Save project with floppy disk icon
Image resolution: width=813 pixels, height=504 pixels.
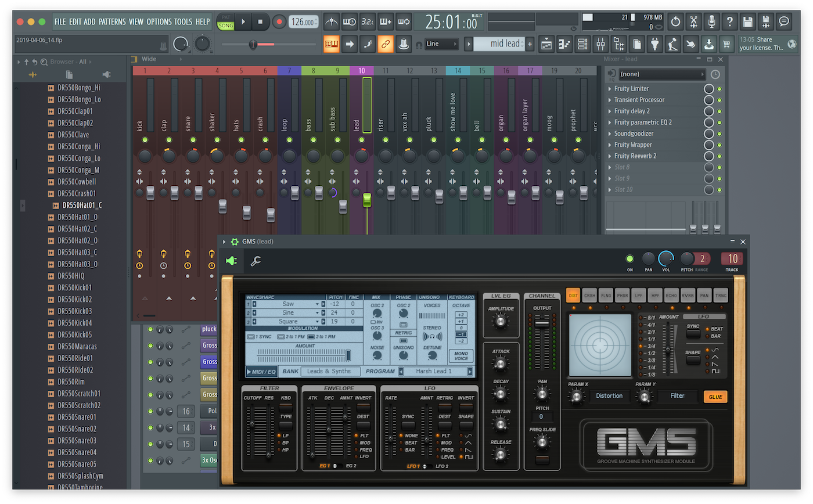(748, 22)
